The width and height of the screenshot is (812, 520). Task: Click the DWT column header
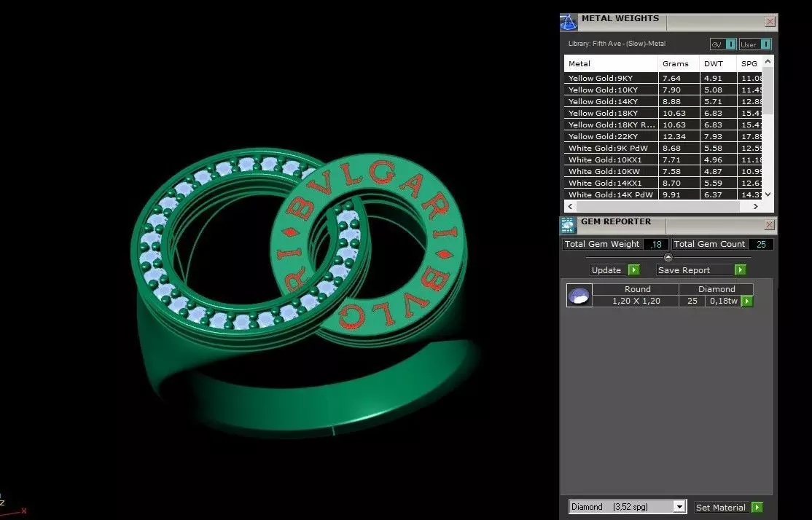click(x=718, y=63)
